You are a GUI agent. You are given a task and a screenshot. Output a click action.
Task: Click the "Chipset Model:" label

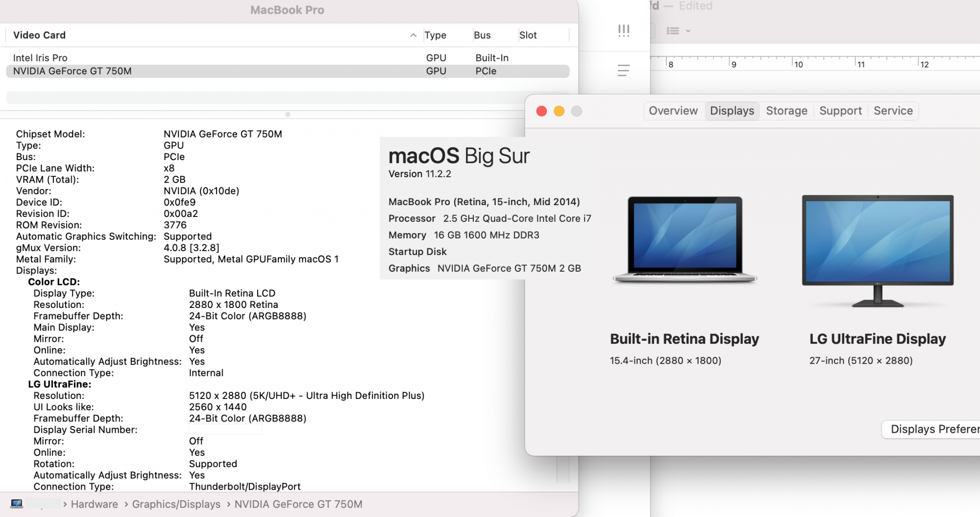coord(50,134)
